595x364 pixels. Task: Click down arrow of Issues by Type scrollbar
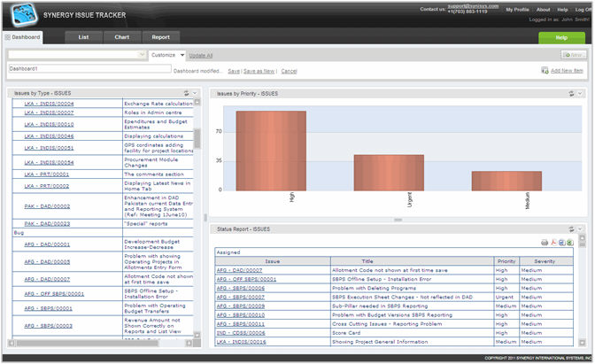197,335
